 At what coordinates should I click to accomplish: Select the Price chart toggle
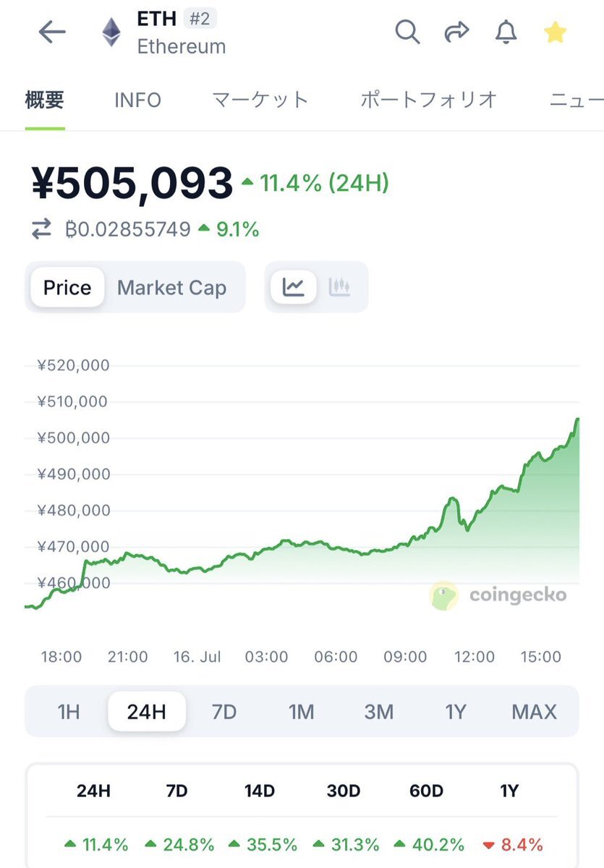coord(67,288)
